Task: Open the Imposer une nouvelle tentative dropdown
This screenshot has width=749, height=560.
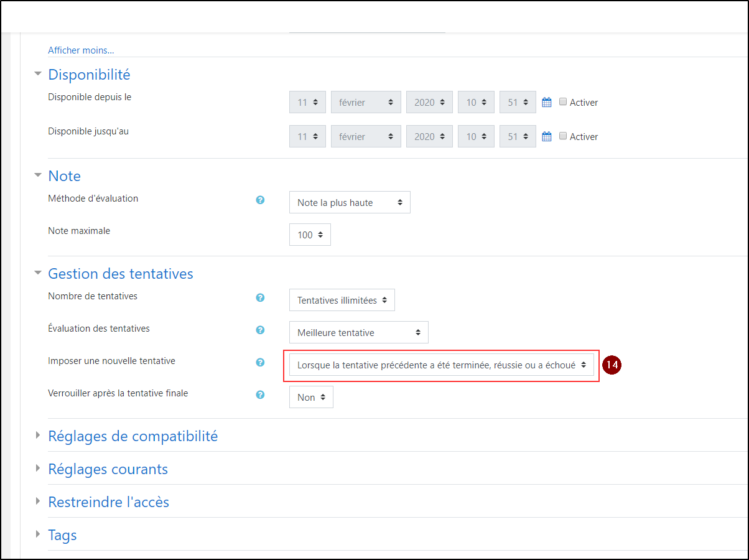Action: click(x=441, y=365)
